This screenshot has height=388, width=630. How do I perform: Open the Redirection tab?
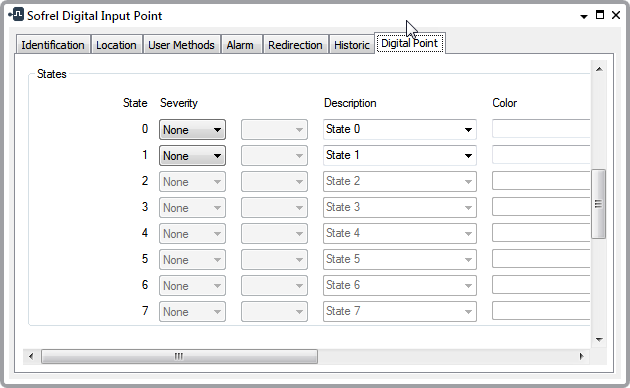pos(295,45)
